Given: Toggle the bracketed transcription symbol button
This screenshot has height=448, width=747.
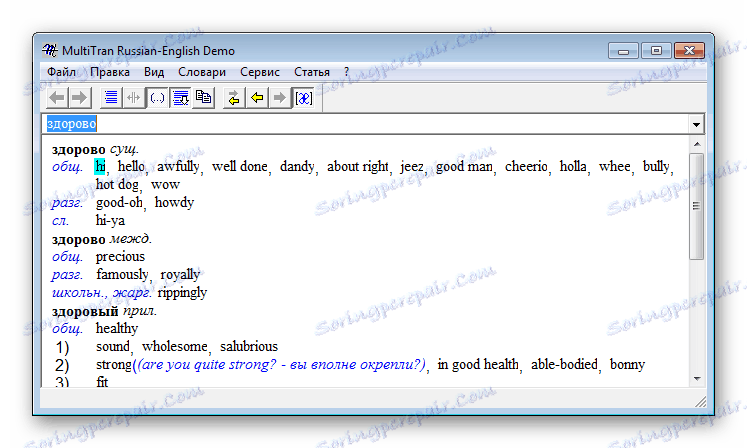Looking at the screenshot, I should (x=303, y=98).
